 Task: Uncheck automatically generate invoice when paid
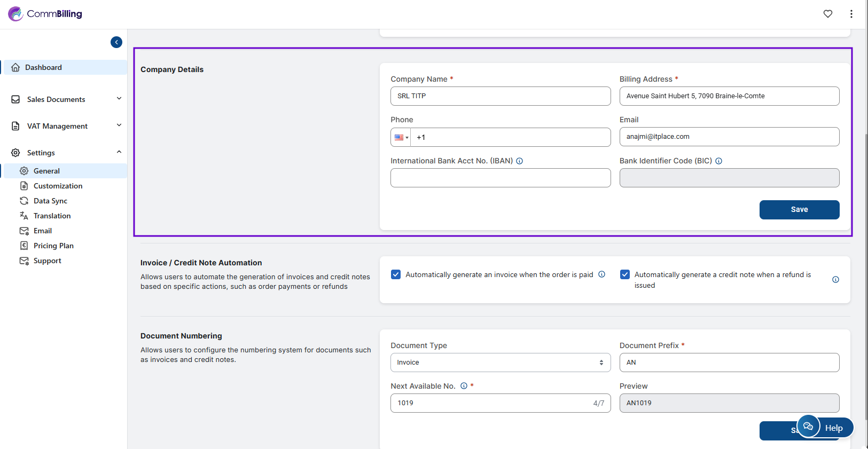point(396,274)
